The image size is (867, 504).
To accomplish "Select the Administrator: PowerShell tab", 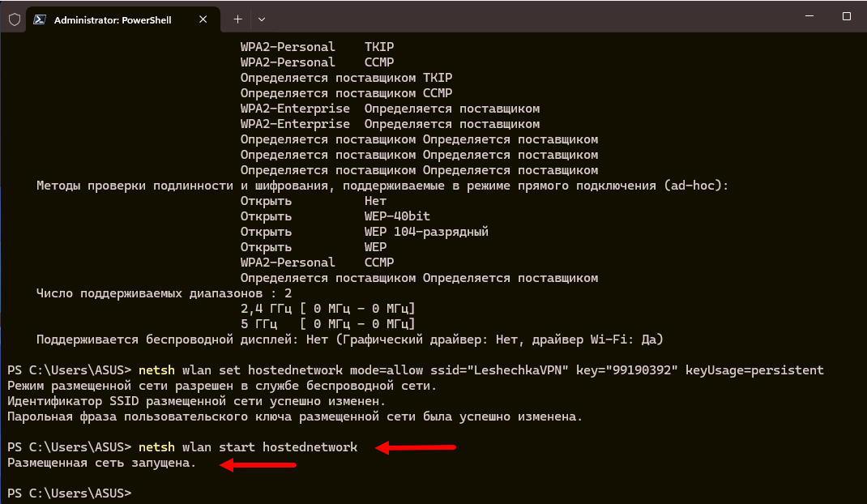I will pyautogui.click(x=113, y=20).
